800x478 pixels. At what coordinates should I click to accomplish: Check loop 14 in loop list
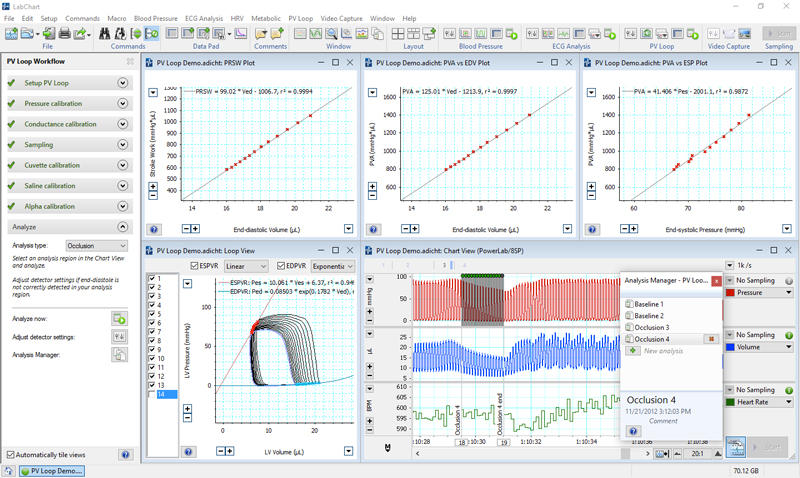tap(152, 395)
